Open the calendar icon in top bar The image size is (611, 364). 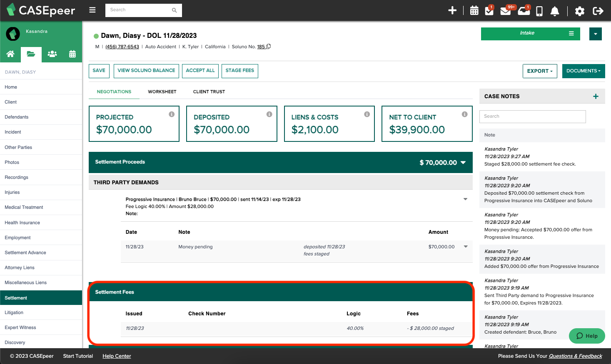474,11
